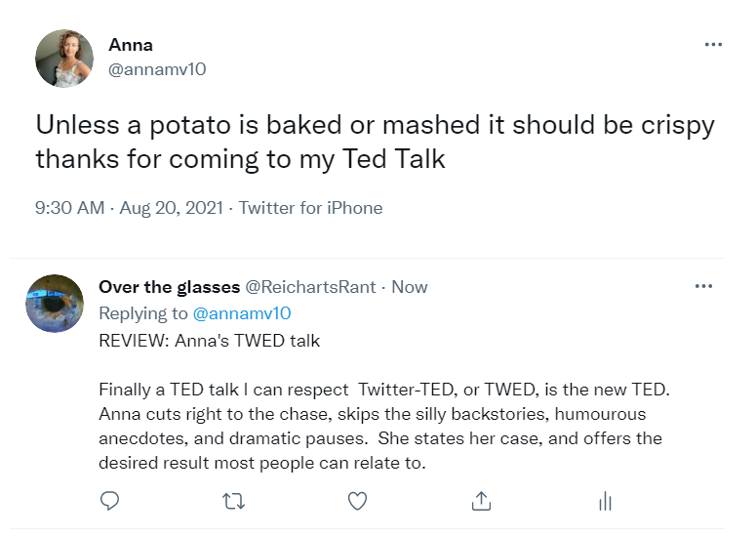
Task: Click the Twitter for iPhone source link
Action: click(x=310, y=208)
